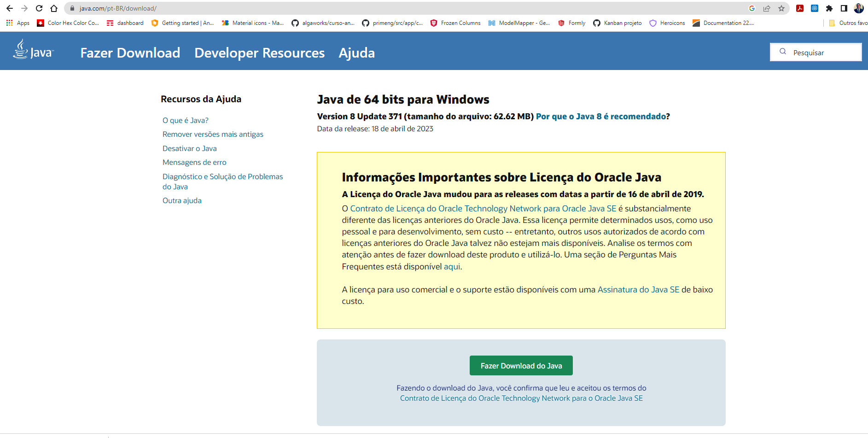
Task: Share this page using the share icon
Action: (x=767, y=8)
